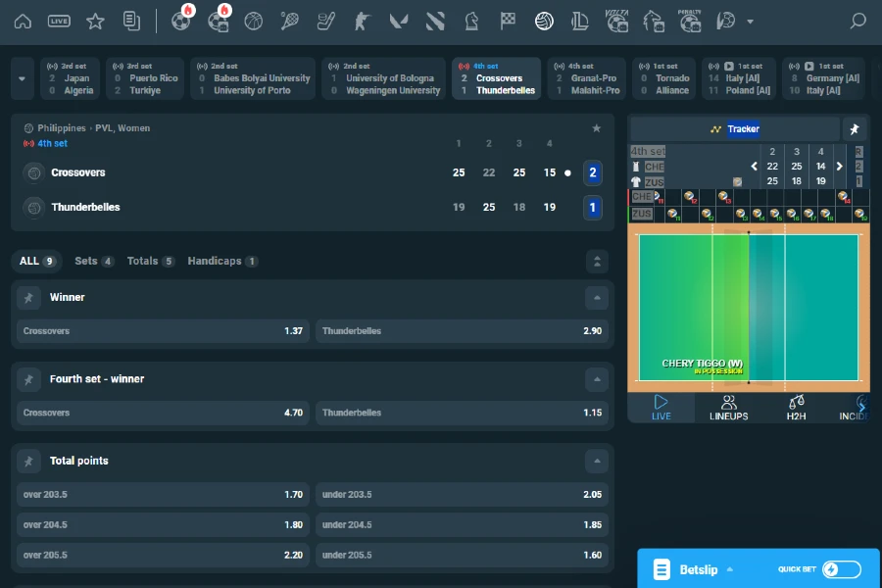Select the racing flag sport icon
The height and width of the screenshot is (588, 882).
(507, 21)
